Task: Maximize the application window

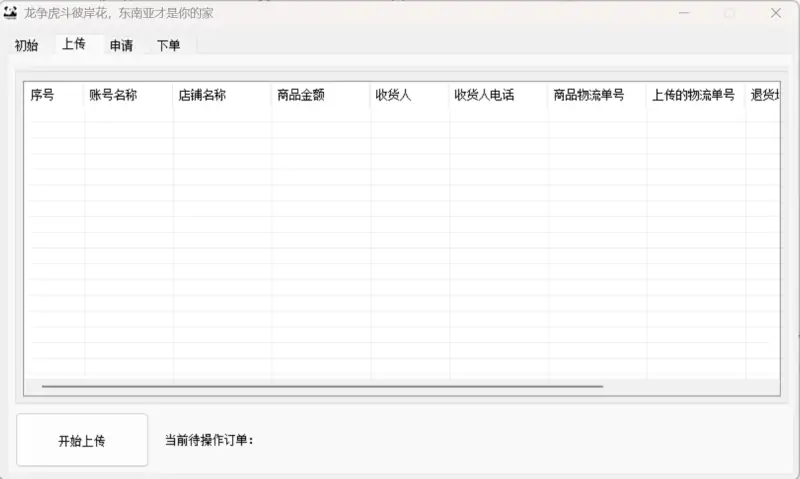Action: click(x=729, y=13)
